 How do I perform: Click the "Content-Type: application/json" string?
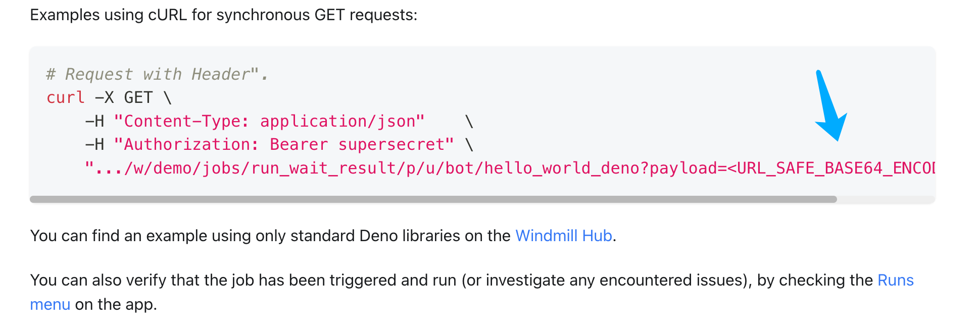tap(269, 121)
